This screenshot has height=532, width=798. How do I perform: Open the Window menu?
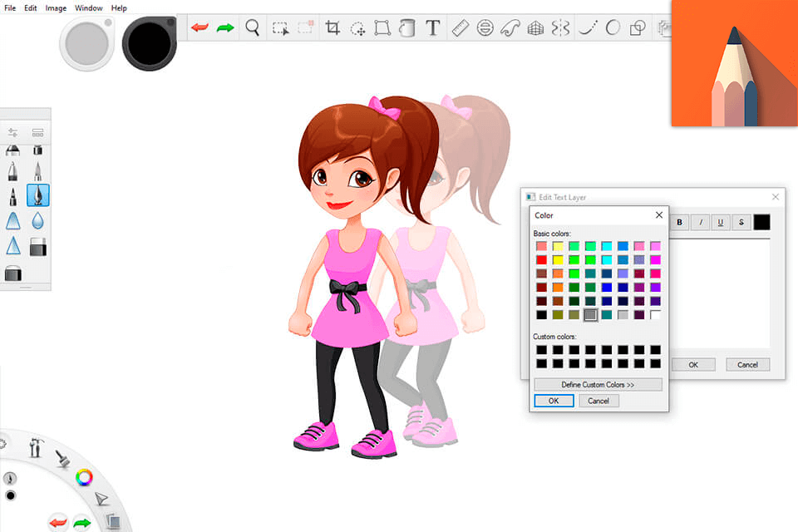[89, 8]
